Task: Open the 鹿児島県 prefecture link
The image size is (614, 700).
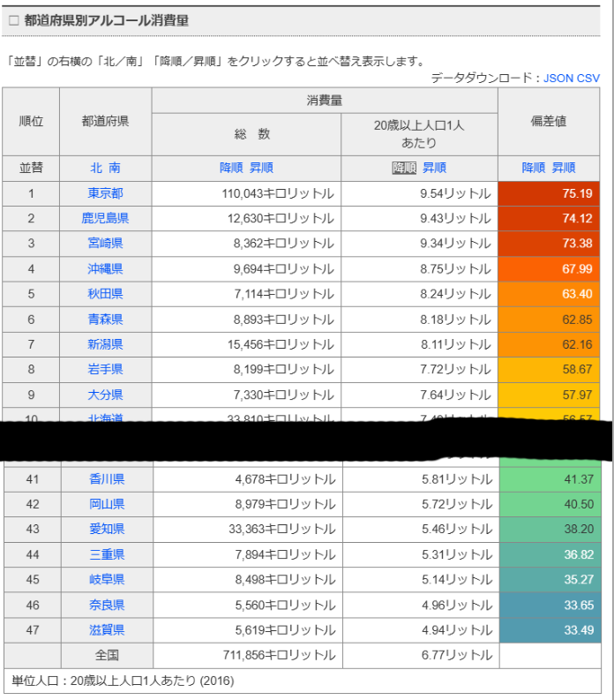Action: [x=106, y=218]
